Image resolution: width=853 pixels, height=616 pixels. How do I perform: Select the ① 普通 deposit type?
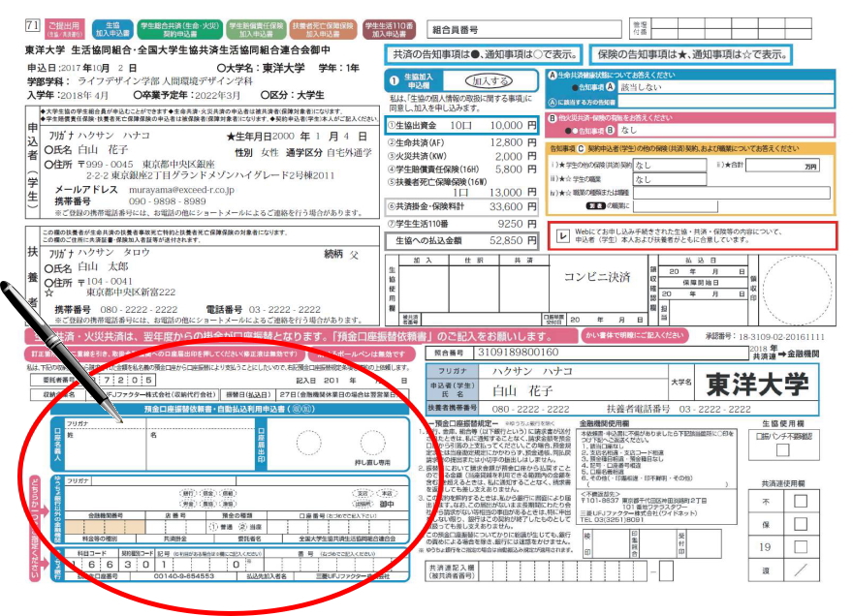pyautogui.click(x=221, y=527)
